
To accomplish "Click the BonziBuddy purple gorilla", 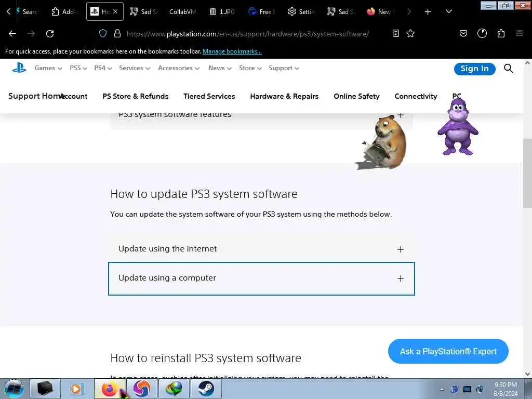I will coord(458,126).
